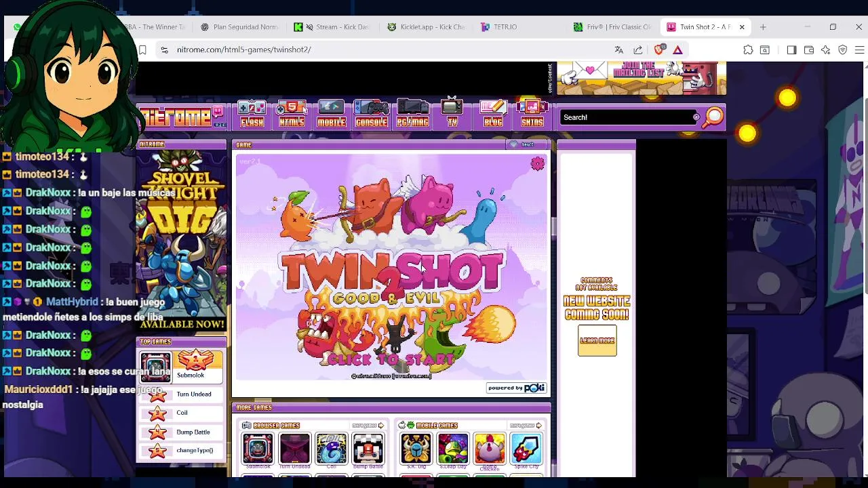Click the browser page vertical scrollbar

pos(865,197)
